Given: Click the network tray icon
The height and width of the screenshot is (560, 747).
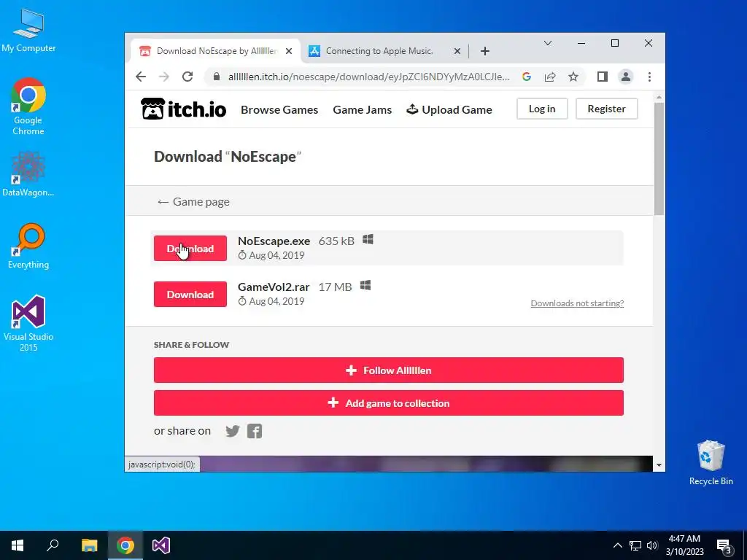Looking at the screenshot, I should click(x=635, y=545).
